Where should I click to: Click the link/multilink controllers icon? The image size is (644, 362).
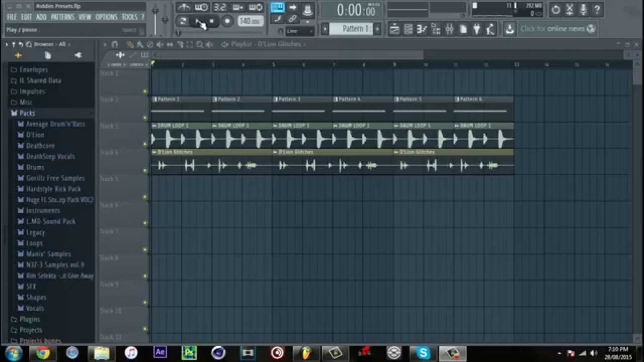pyautogui.click(x=292, y=19)
